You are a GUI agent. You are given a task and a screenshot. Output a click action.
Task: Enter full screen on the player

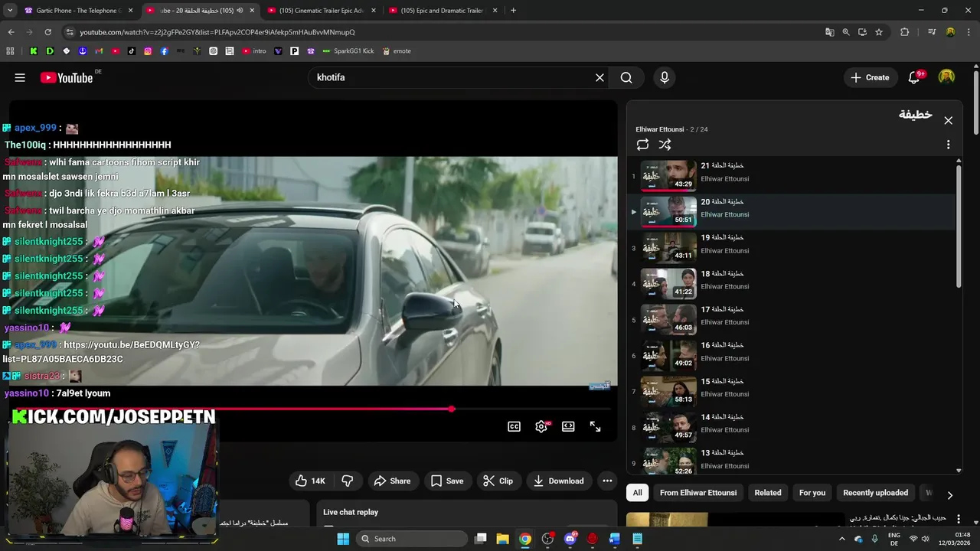tap(595, 426)
